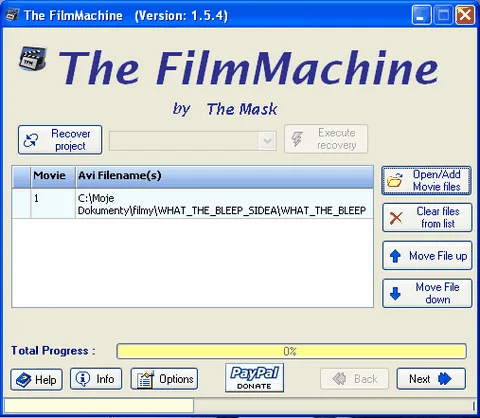Open the Options dialog

[x=164, y=379]
